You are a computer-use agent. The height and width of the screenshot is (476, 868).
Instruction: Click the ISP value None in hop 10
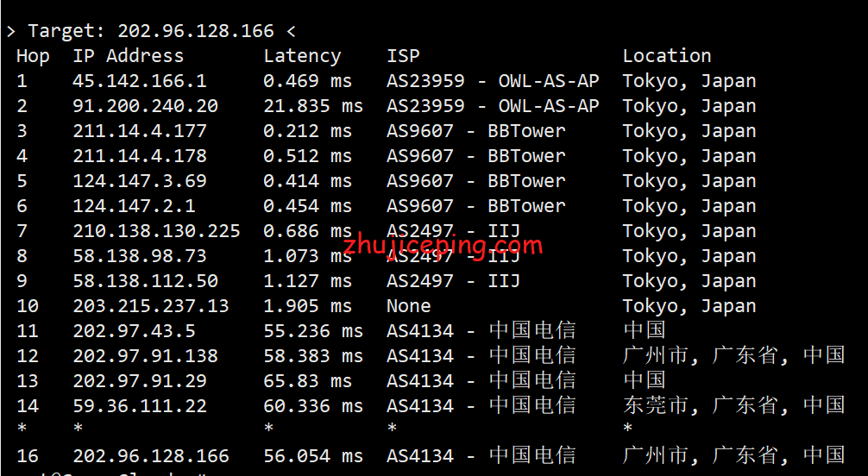408,306
